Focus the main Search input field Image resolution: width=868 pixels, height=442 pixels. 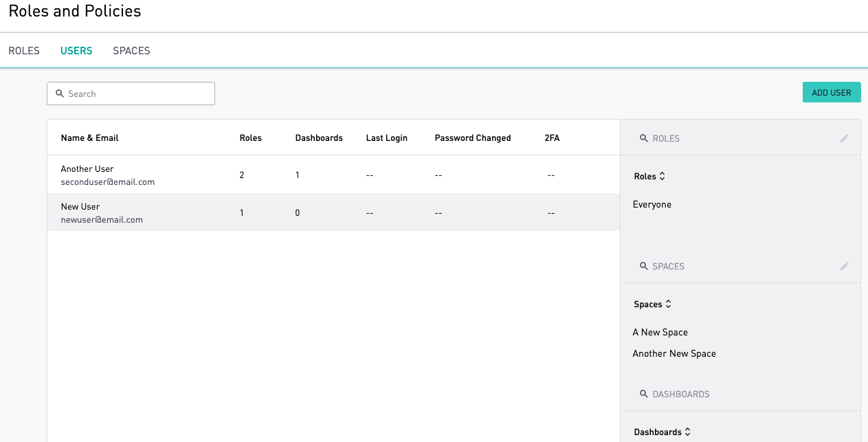131,93
